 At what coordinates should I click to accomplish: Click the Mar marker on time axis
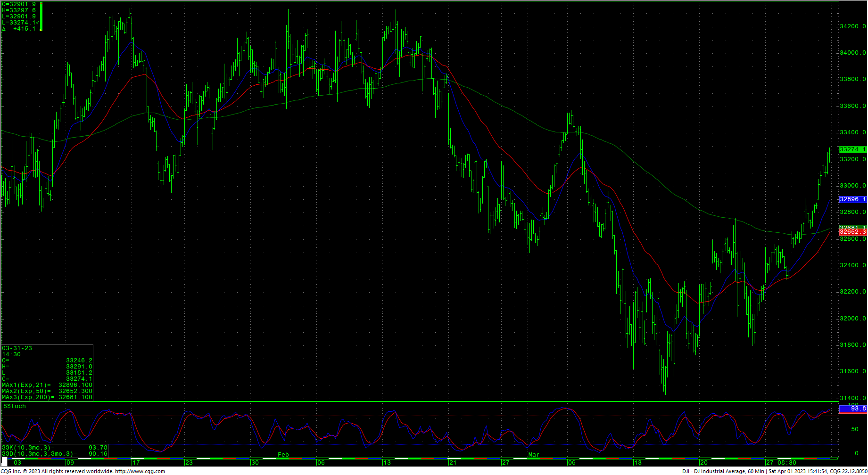(534, 455)
